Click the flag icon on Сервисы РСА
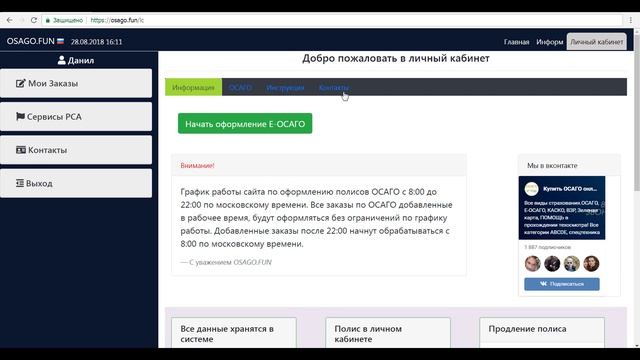This screenshot has height=360, width=640. 20,117
